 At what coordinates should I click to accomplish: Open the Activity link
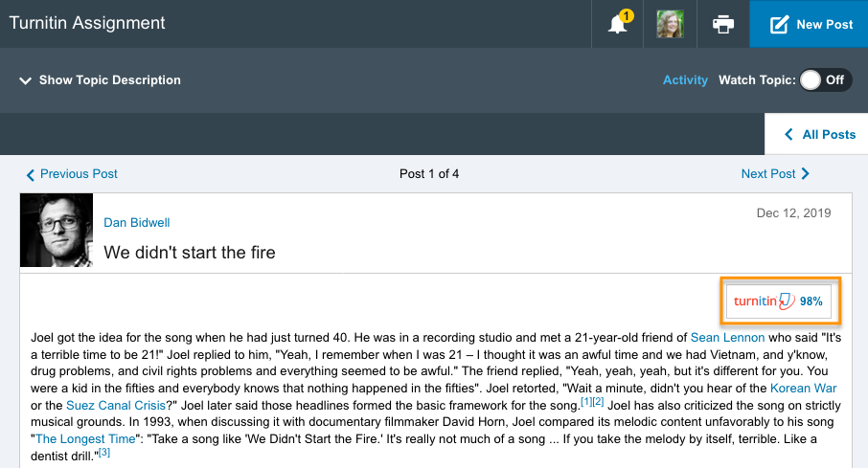point(685,80)
